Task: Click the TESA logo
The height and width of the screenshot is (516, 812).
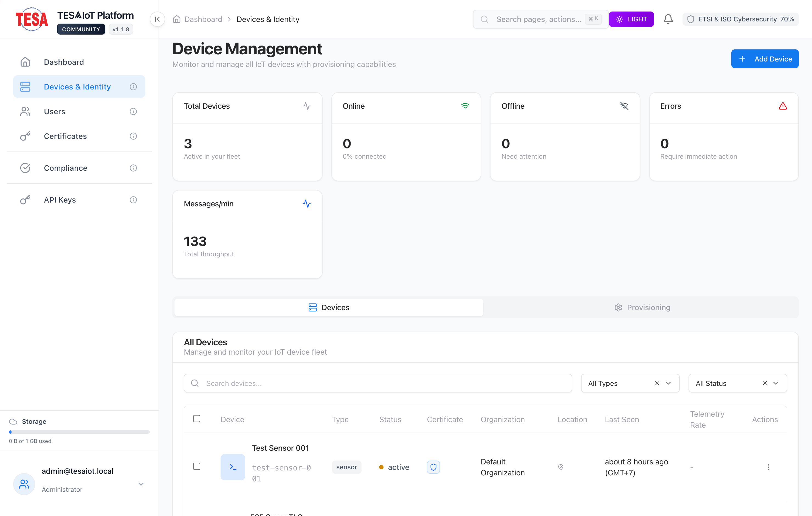Action: [32, 19]
